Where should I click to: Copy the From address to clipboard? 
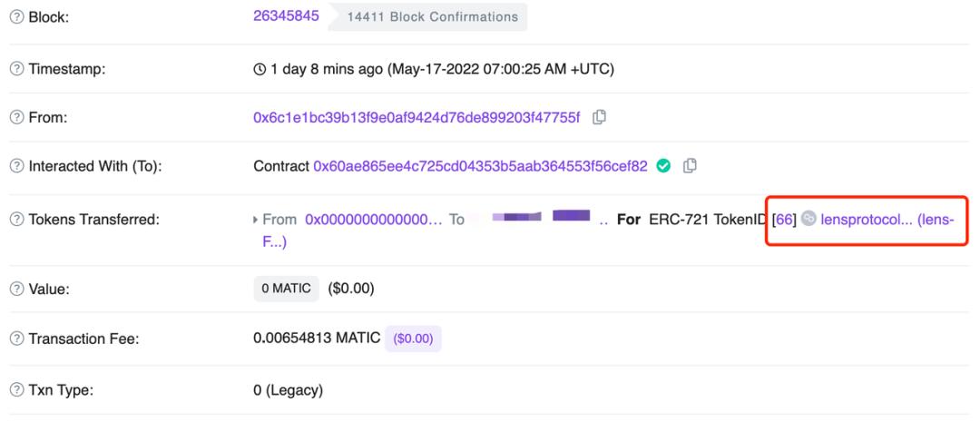pyautogui.click(x=599, y=117)
